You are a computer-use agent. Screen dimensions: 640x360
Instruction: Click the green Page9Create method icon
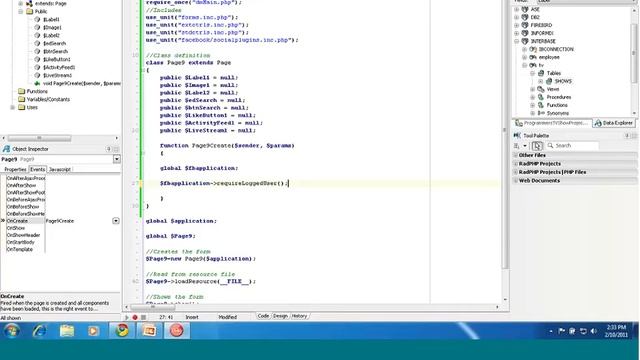coord(37,83)
